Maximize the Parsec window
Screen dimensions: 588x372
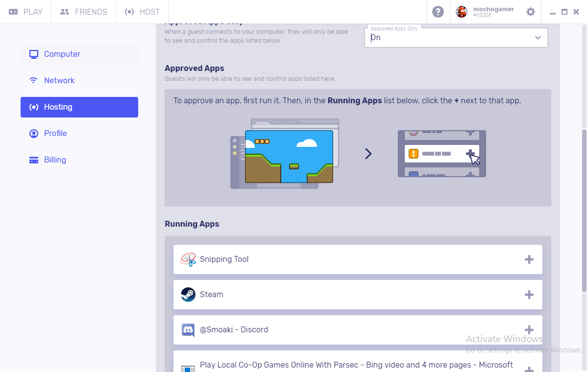[564, 12]
